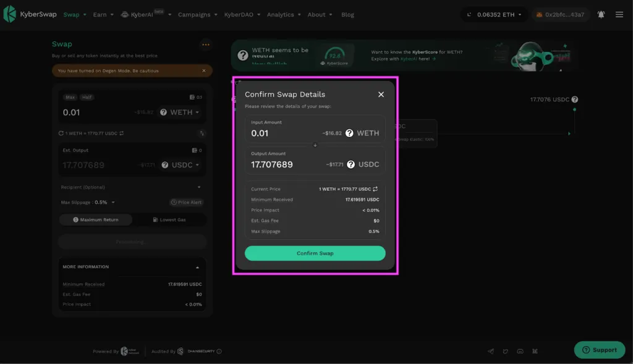This screenshot has width=633, height=364.
Task: Dismiss the Degen Mode warning banner
Action: click(204, 70)
